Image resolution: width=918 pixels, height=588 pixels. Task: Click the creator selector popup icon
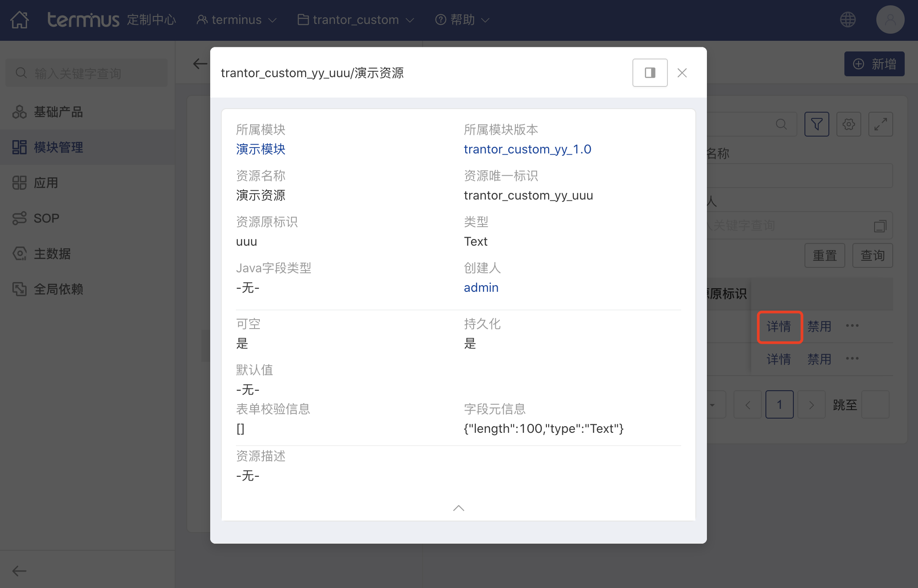click(880, 226)
